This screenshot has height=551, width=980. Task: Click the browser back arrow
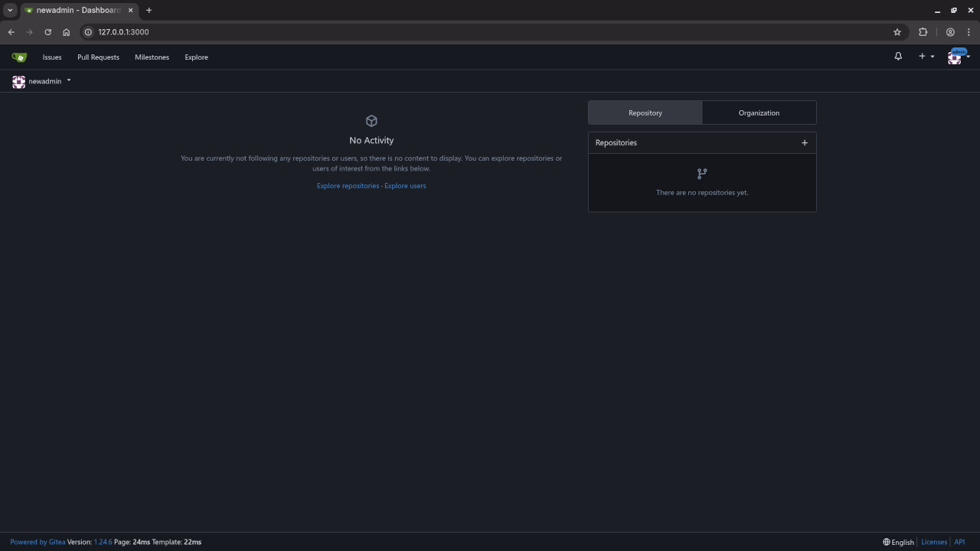pyautogui.click(x=11, y=32)
